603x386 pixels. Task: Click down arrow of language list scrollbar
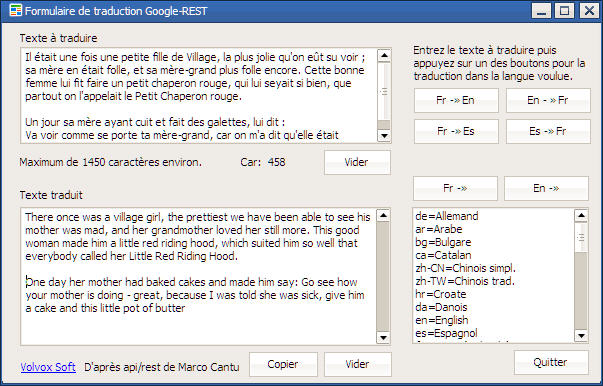(x=581, y=336)
